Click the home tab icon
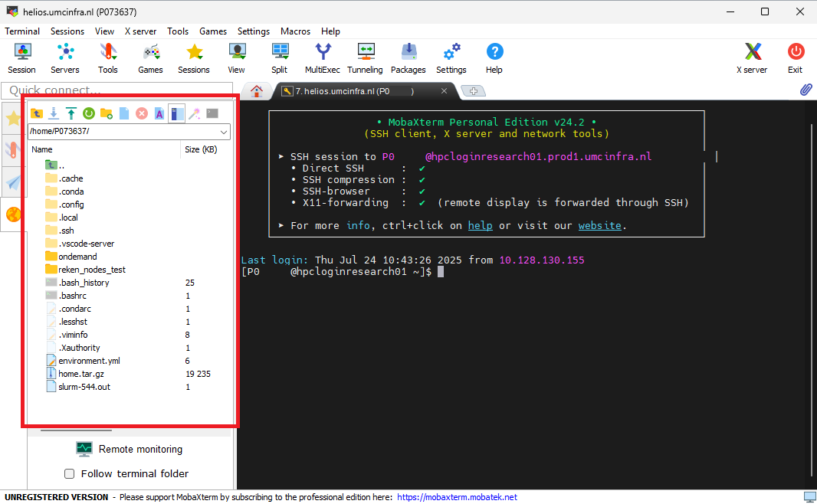 [x=256, y=91]
